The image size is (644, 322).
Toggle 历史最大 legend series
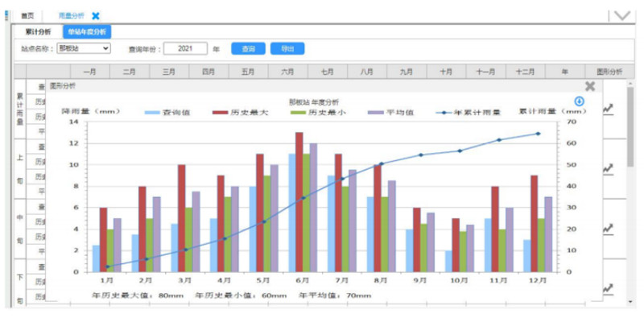coord(241,112)
